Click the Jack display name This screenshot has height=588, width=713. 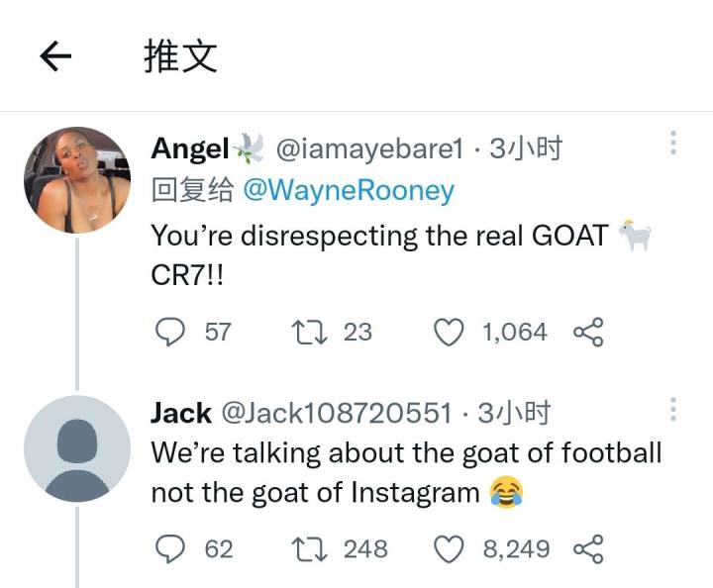180,413
